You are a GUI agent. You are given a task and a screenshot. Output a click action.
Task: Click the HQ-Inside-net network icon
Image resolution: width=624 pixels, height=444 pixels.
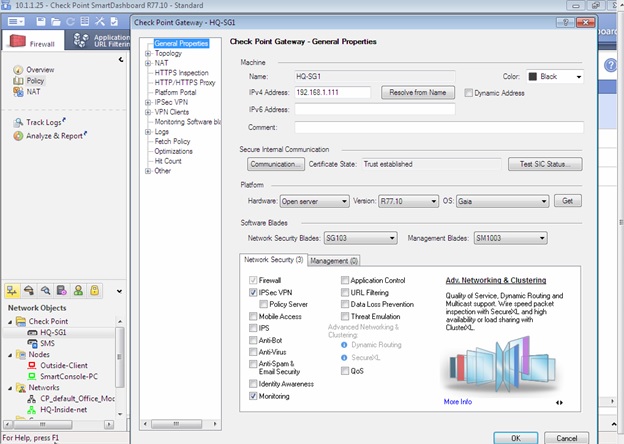(31, 410)
